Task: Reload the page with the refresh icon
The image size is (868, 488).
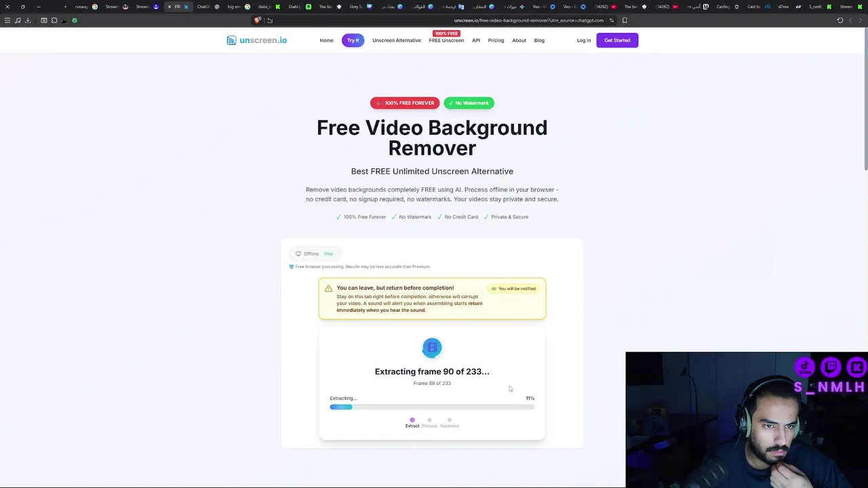Action: [x=840, y=20]
